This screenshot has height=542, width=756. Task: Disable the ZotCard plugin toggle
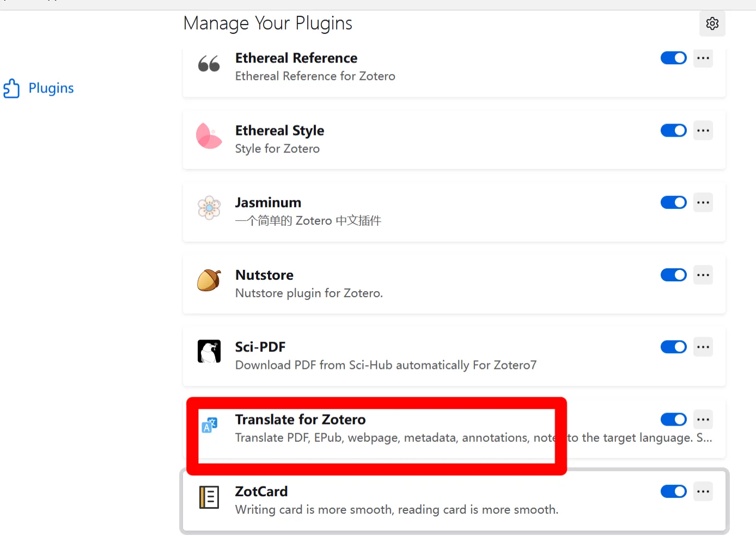673,491
